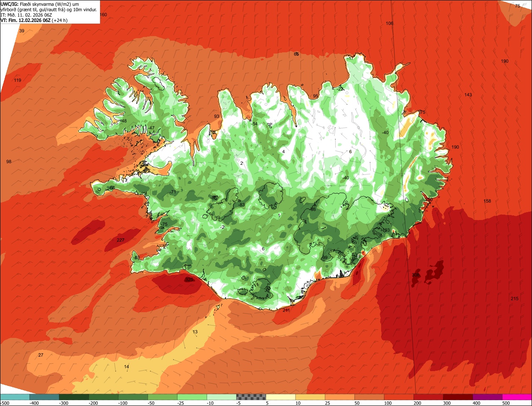Click the map value -66

[x=112, y=188]
